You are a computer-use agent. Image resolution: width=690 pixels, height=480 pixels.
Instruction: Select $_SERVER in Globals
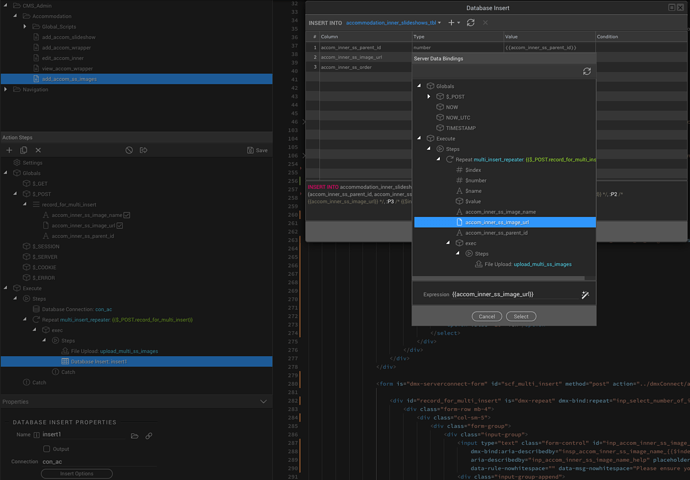pos(40,257)
